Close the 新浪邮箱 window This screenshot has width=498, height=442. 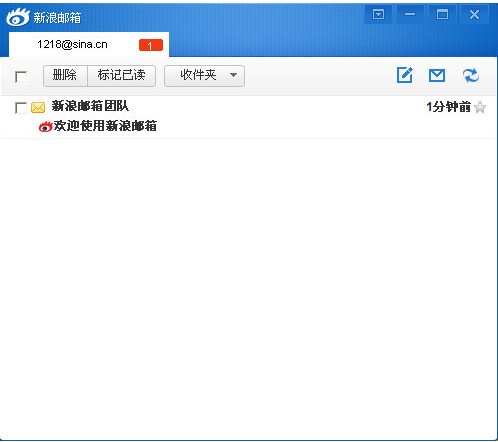tap(474, 14)
